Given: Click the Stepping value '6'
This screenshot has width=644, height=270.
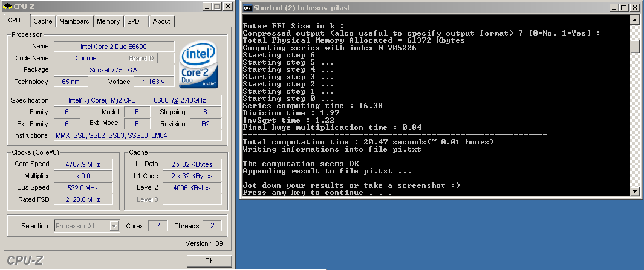Looking at the screenshot, I should (205, 112).
